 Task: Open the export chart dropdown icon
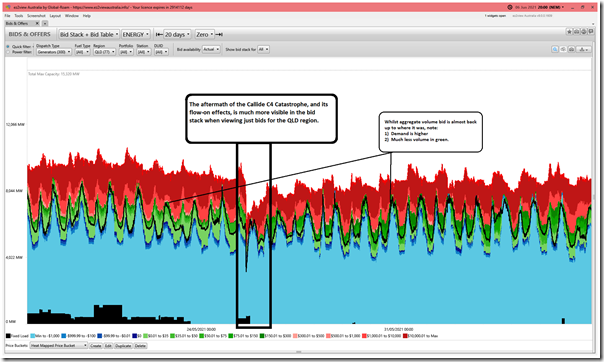pyautogui.click(x=584, y=49)
